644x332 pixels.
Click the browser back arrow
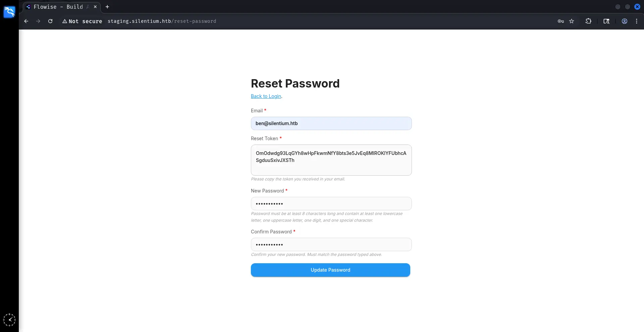26,21
